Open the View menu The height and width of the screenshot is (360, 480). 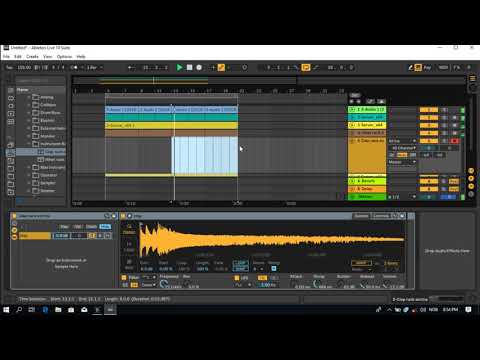(48, 56)
